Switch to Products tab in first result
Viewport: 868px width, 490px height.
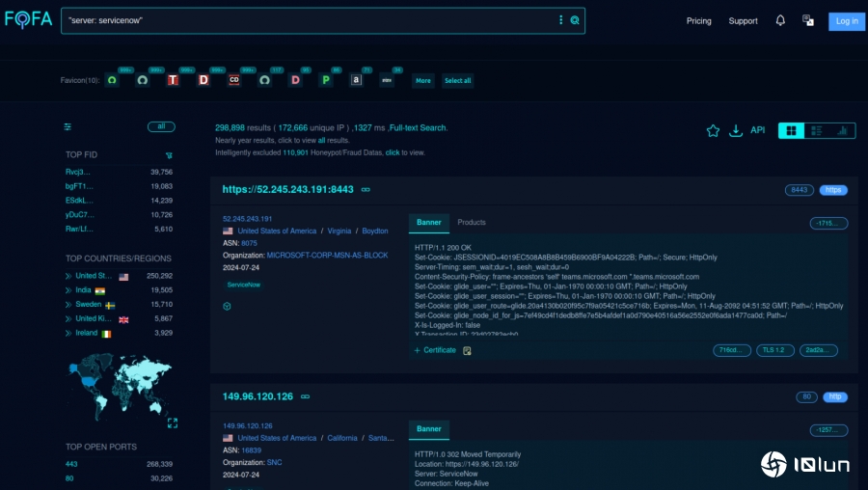pyautogui.click(x=472, y=223)
